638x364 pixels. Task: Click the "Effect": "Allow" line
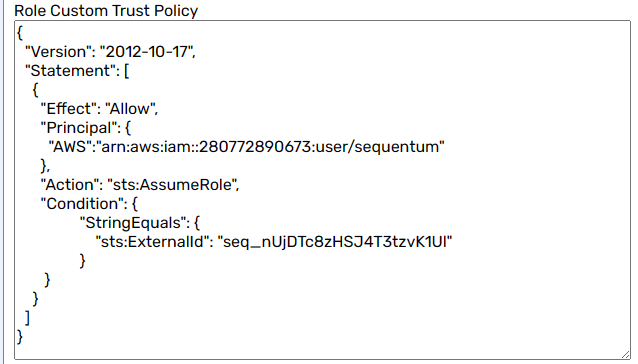pos(99,109)
